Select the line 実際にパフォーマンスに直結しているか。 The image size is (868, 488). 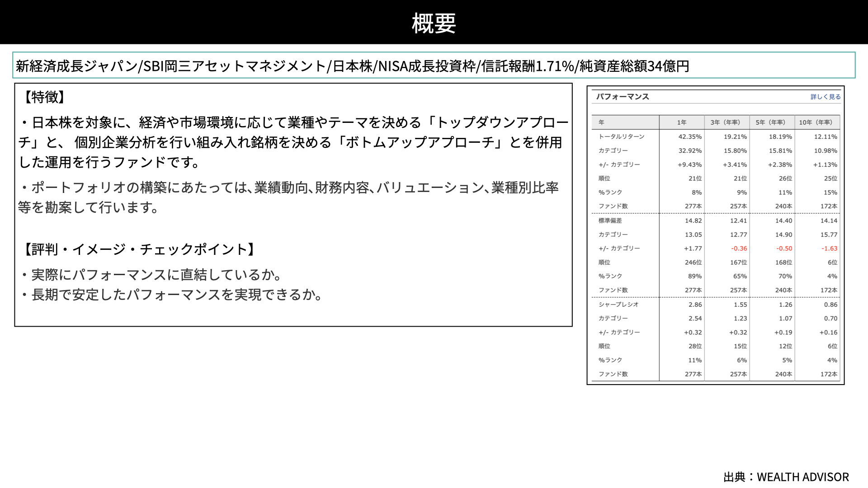pyautogui.click(x=152, y=274)
